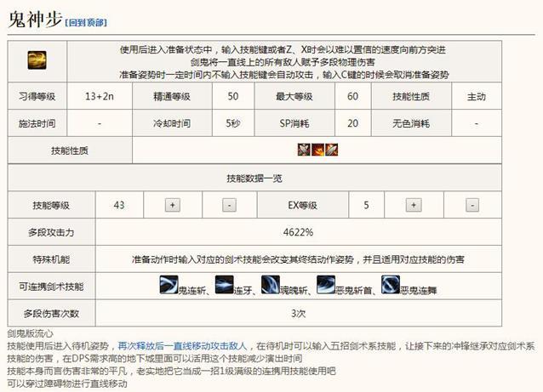
Task: Click the 最大等级 label cell
Action: pos(294,96)
